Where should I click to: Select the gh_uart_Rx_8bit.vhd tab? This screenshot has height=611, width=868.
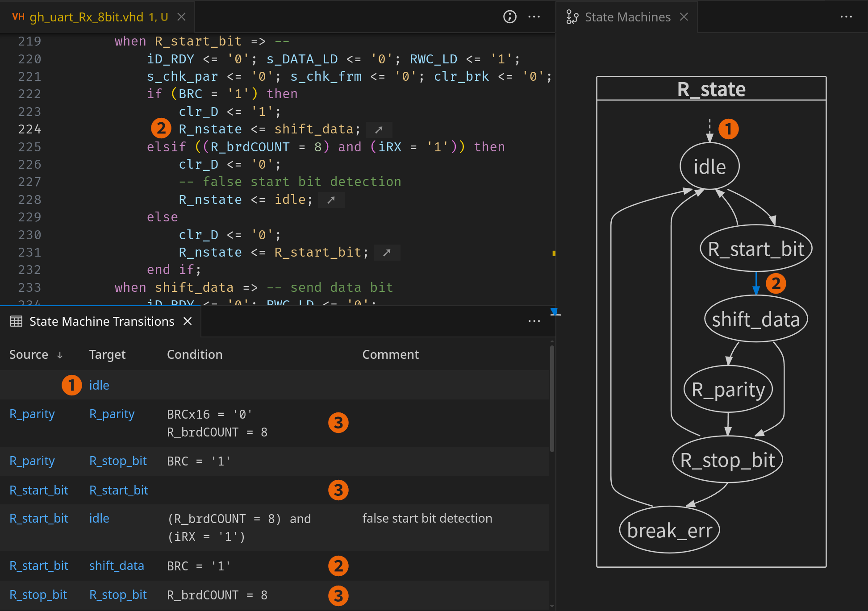[x=87, y=17]
